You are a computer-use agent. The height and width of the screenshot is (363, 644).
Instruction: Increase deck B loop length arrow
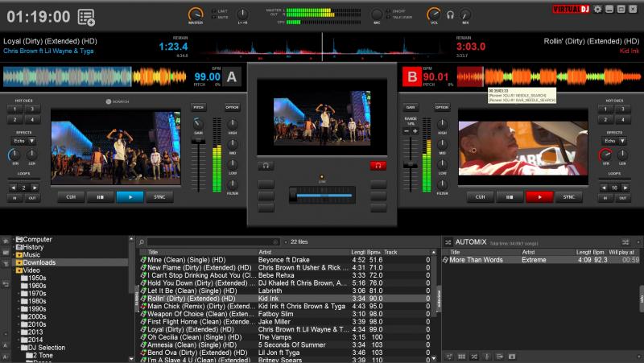[625, 188]
